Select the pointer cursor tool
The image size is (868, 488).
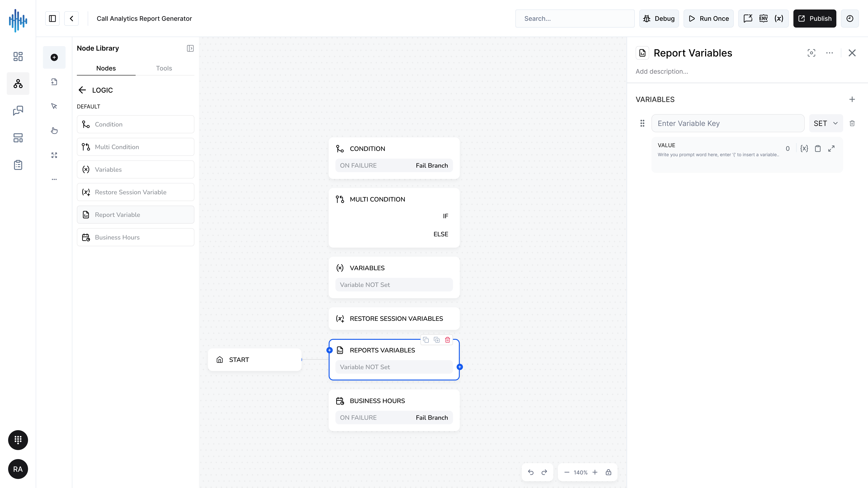[x=54, y=106]
